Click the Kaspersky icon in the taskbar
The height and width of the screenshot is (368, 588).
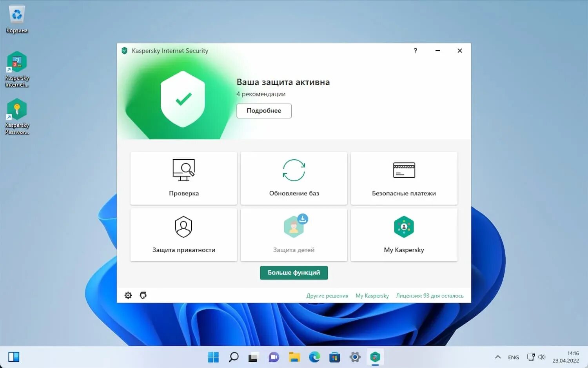click(x=375, y=357)
